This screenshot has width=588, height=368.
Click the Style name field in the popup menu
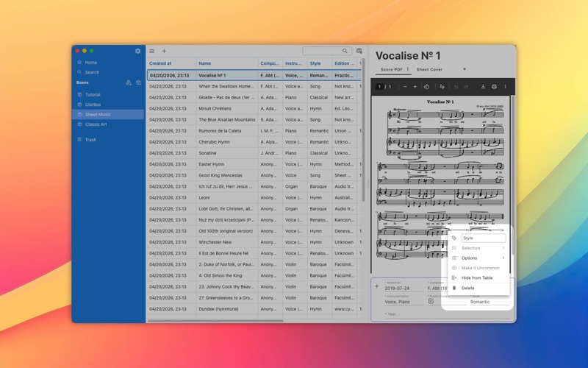(x=484, y=238)
